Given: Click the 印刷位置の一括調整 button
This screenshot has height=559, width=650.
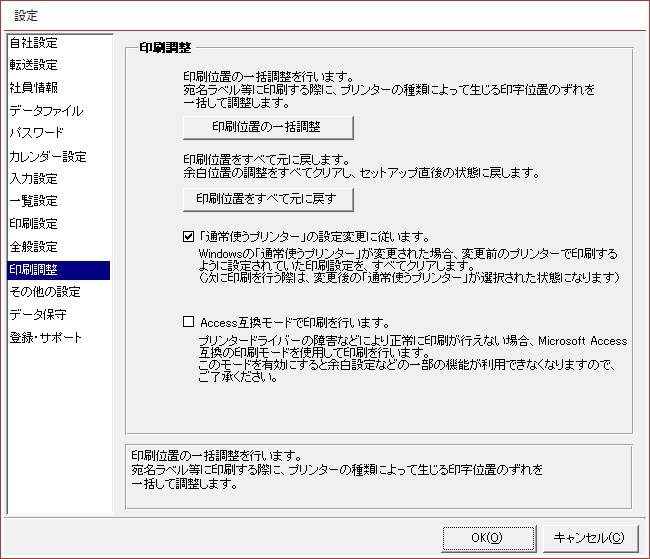Looking at the screenshot, I should pos(268,127).
